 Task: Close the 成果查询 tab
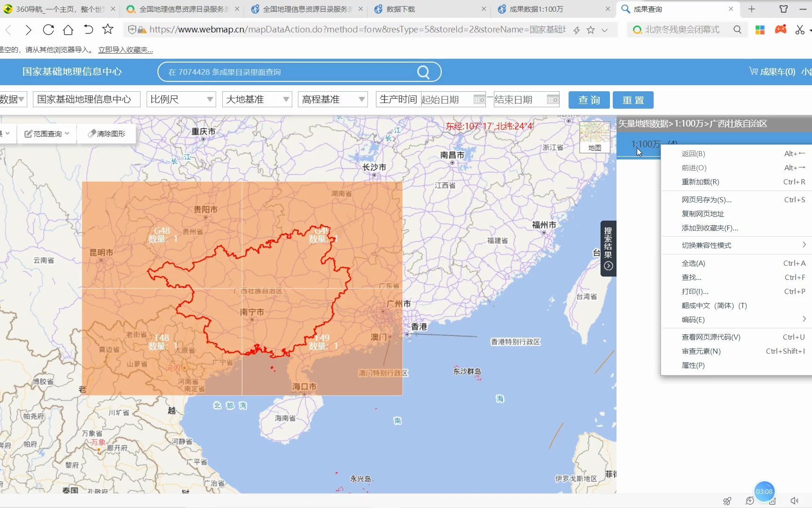(x=731, y=9)
